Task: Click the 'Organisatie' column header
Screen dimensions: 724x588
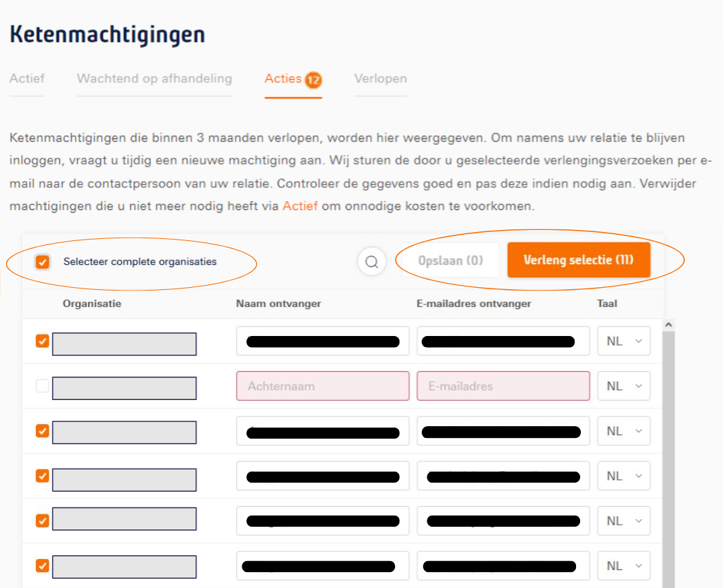Action: [92, 304]
